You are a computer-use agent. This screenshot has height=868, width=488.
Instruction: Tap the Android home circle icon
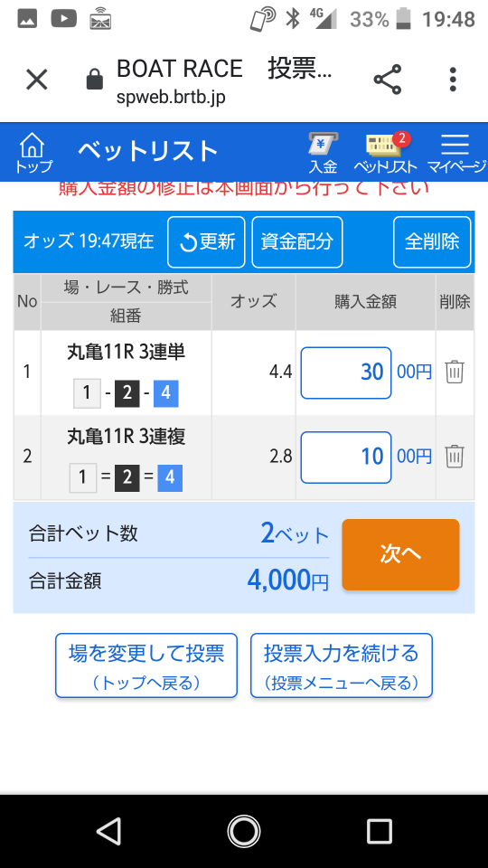(243, 831)
